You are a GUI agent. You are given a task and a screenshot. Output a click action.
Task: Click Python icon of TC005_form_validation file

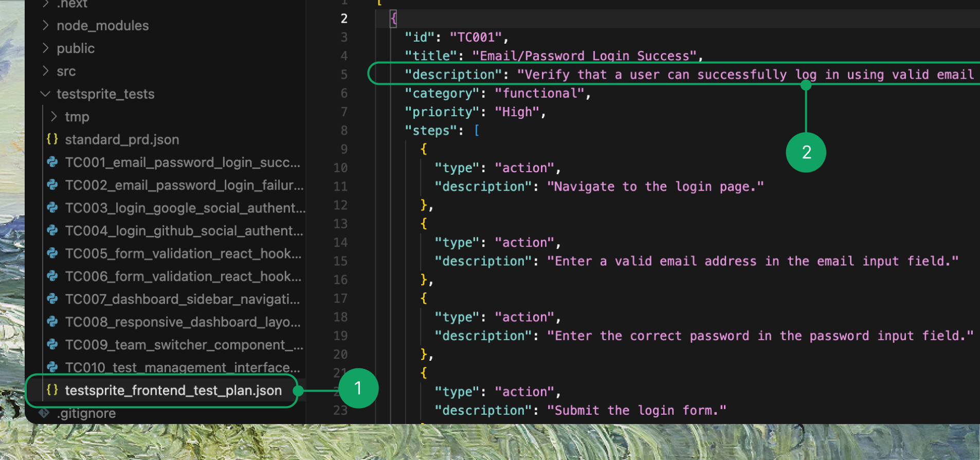point(52,253)
